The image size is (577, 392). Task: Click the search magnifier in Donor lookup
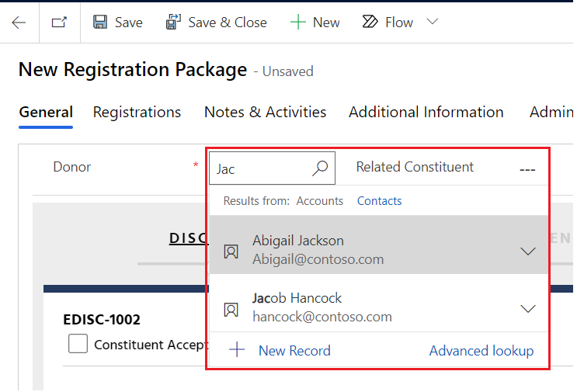pos(319,168)
